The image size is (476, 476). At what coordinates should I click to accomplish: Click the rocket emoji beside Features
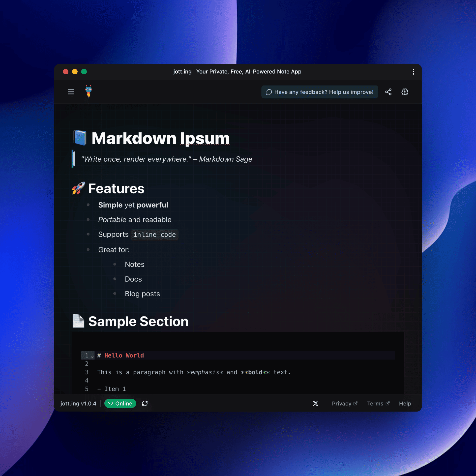click(x=78, y=188)
